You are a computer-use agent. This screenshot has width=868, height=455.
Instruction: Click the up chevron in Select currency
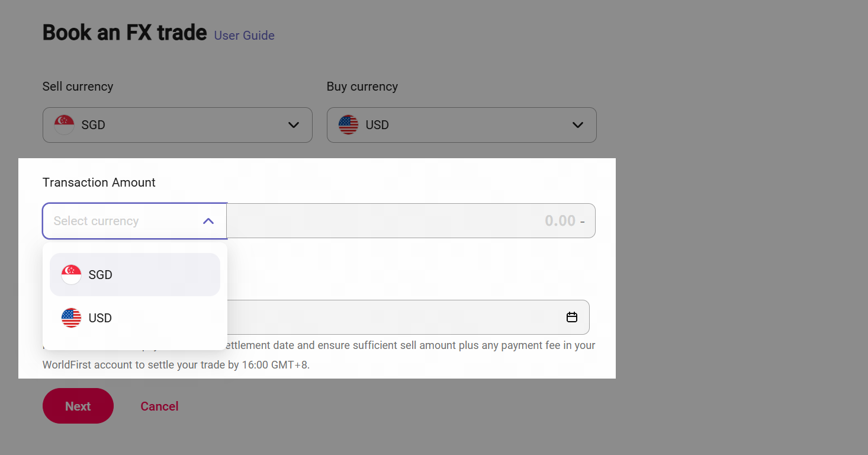pos(208,221)
